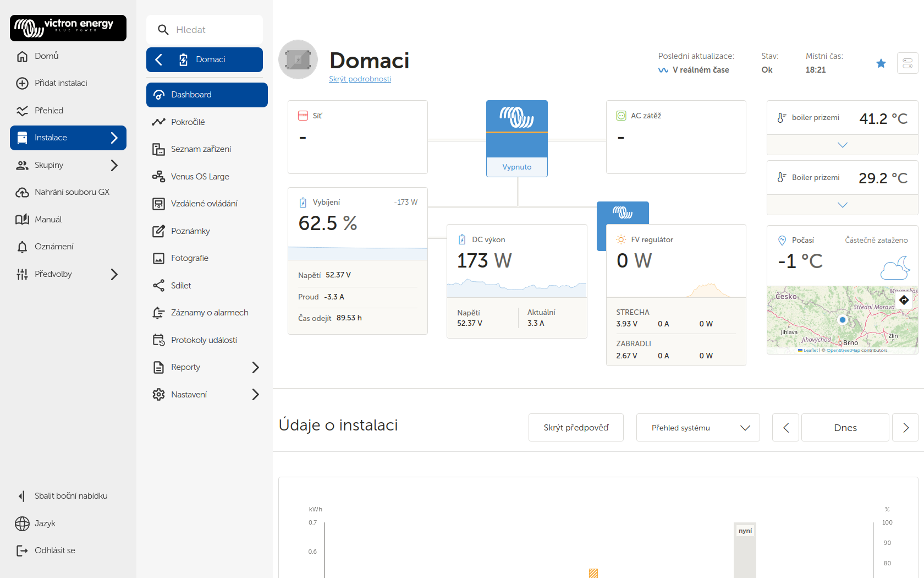Open Venus OS Large menu item
Image resolution: width=924 pixels, height=578 pixels.
click(x=200, y=177)
